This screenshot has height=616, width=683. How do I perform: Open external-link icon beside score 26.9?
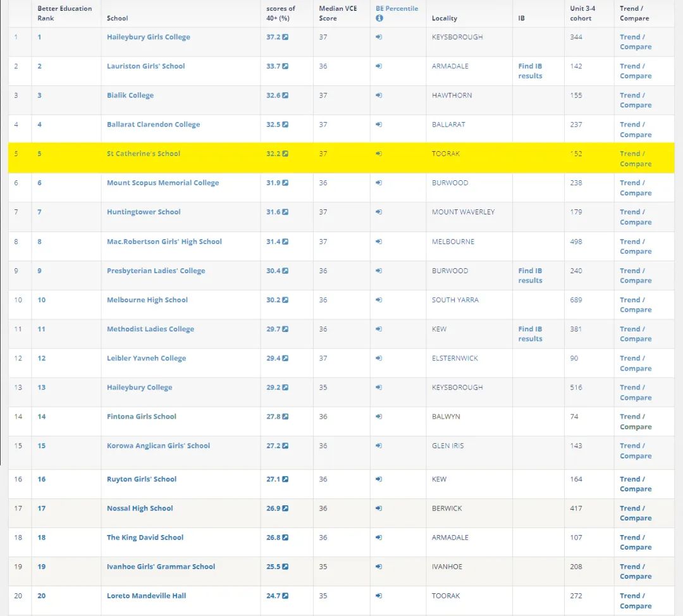[285, 508]
